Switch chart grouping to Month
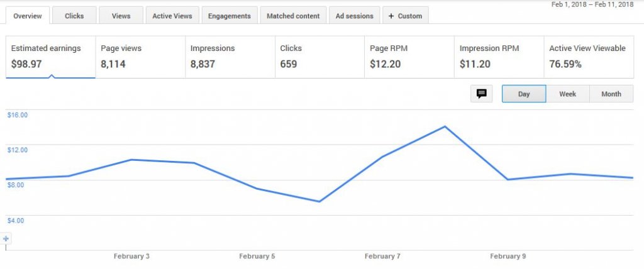Screen dimensions: 644x269 (x=611, y=94)
